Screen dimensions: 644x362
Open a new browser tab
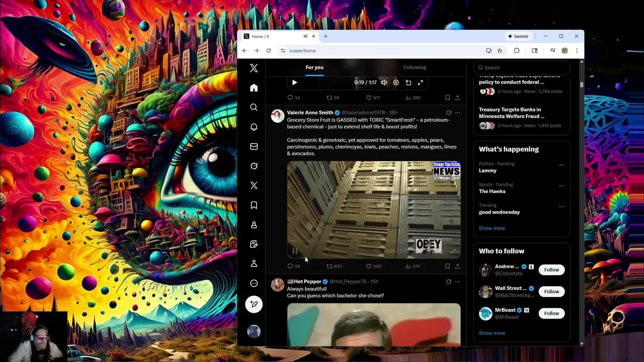pyautogui.click(x=326, y=36)
